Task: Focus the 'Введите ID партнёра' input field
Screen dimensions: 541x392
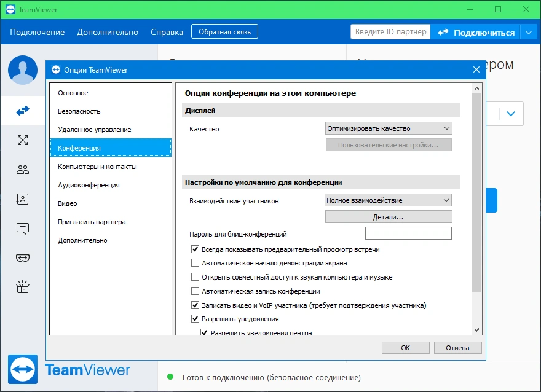Action: pyautogui.click(x=390, y=32)
